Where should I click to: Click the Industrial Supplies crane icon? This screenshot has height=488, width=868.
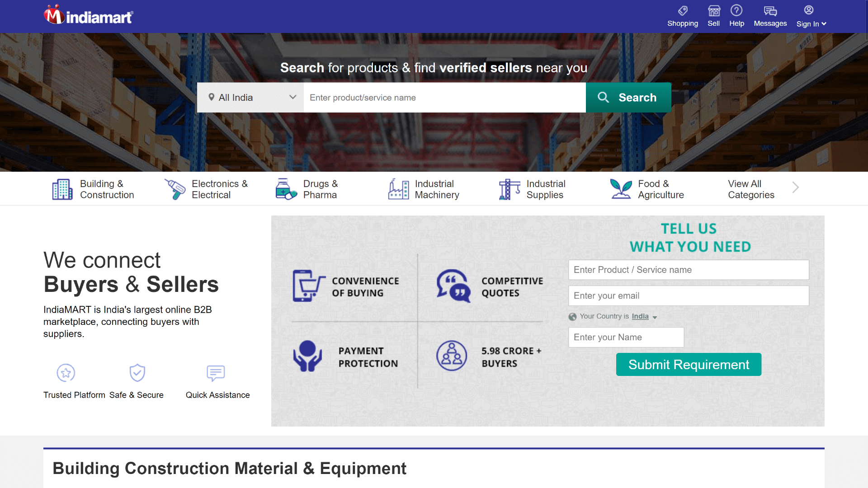[x=509, y=189]
